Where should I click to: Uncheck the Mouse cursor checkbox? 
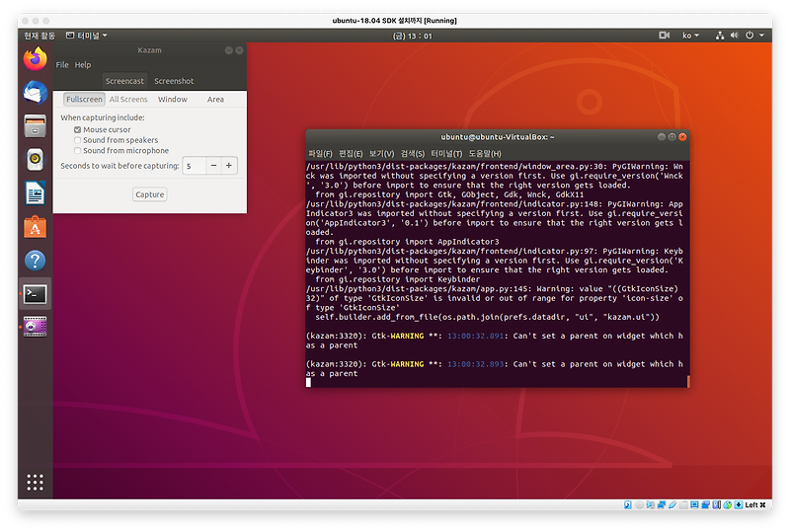coord(78,129)
